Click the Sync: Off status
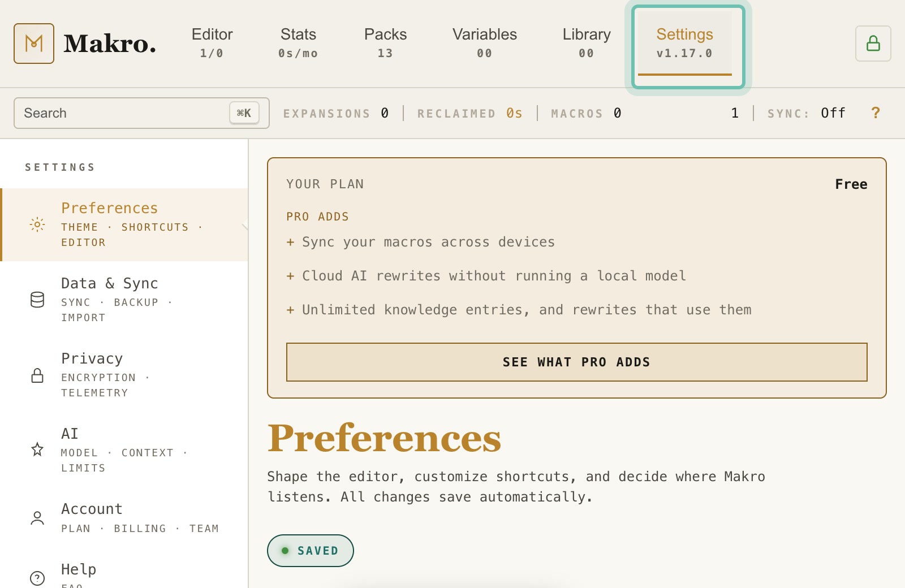This screenshot has width=905, height=588. point(807,113)
